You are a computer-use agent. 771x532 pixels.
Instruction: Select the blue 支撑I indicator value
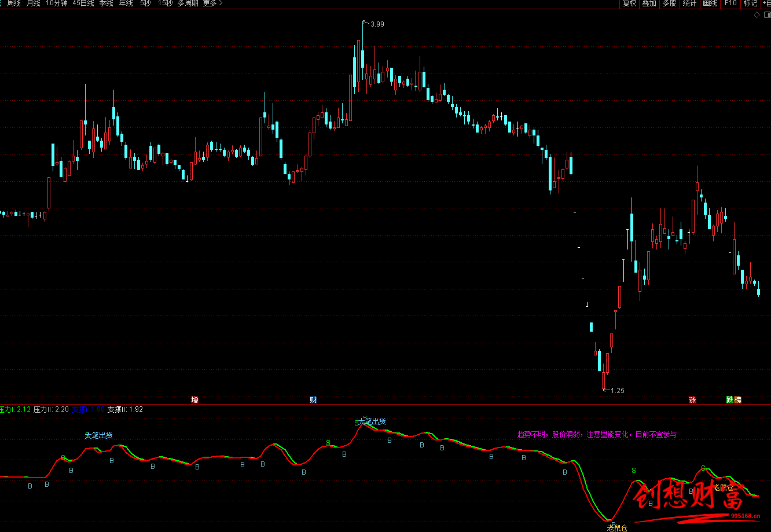coord(88,409)
